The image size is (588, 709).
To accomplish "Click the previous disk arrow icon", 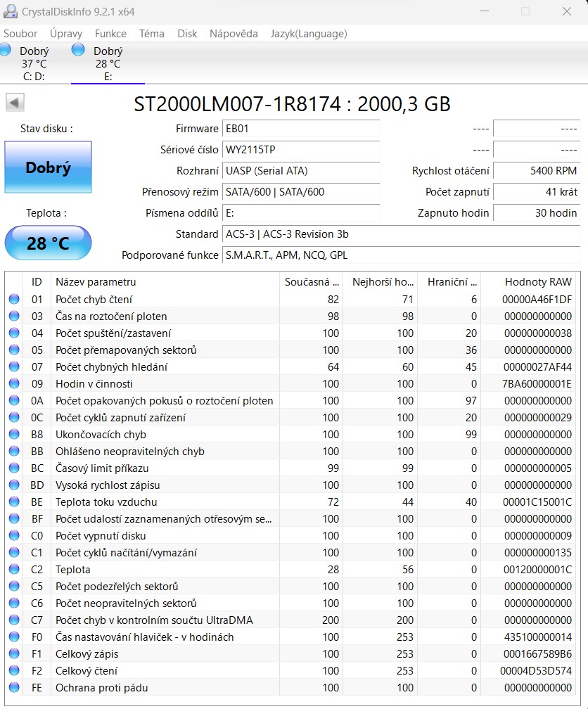I will click(x=15, y=103).
